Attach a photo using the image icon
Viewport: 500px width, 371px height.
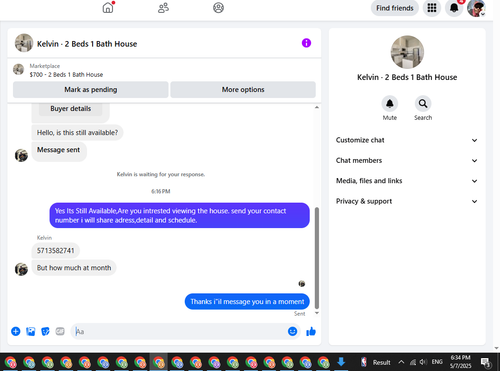pyautogui.click(x=31, y=331)
